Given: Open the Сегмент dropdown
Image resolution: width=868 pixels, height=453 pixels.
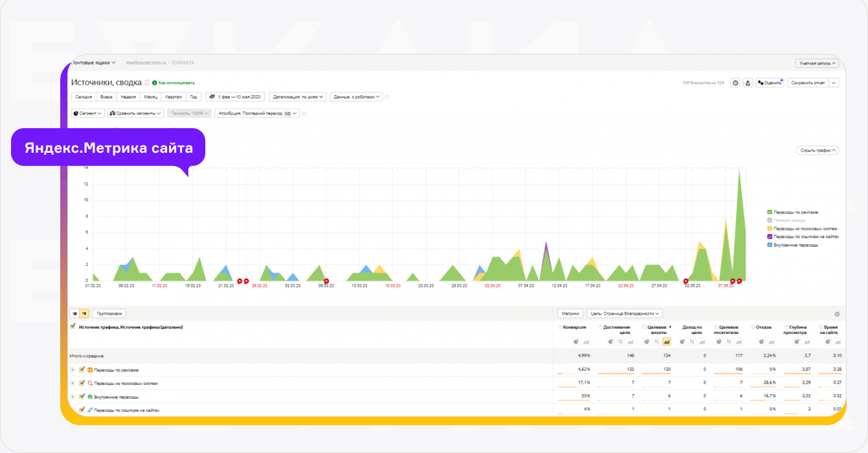Looking at the screenshot, I should pyautogui.click(x=87, y=113).
